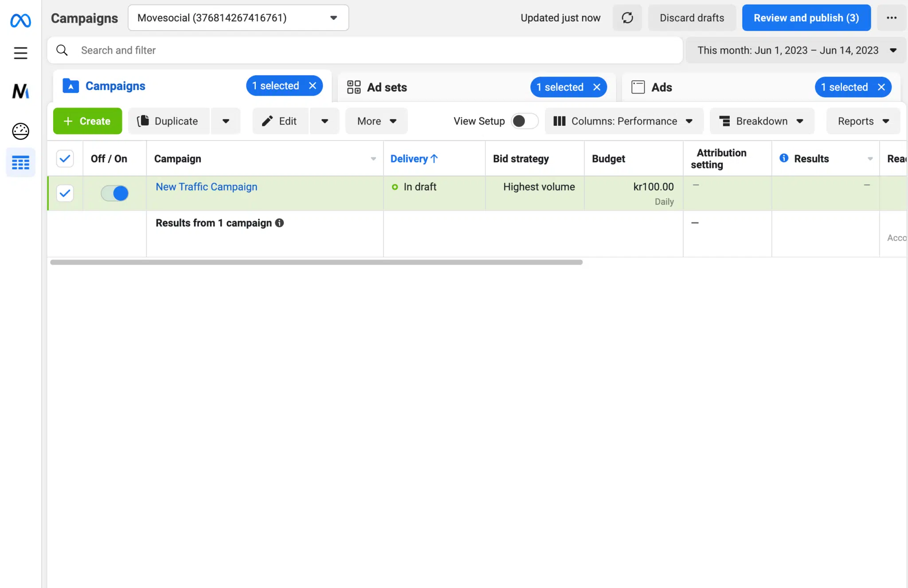Screen dimensions: 908x588
Task: Focus the Search and filter field
Action: pos(365,51)
